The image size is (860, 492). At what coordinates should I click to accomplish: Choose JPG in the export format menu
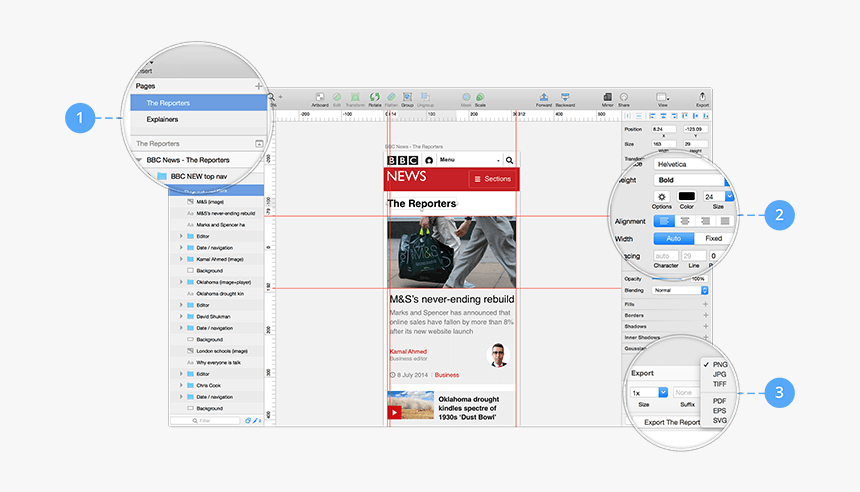(x=719, y=375)
